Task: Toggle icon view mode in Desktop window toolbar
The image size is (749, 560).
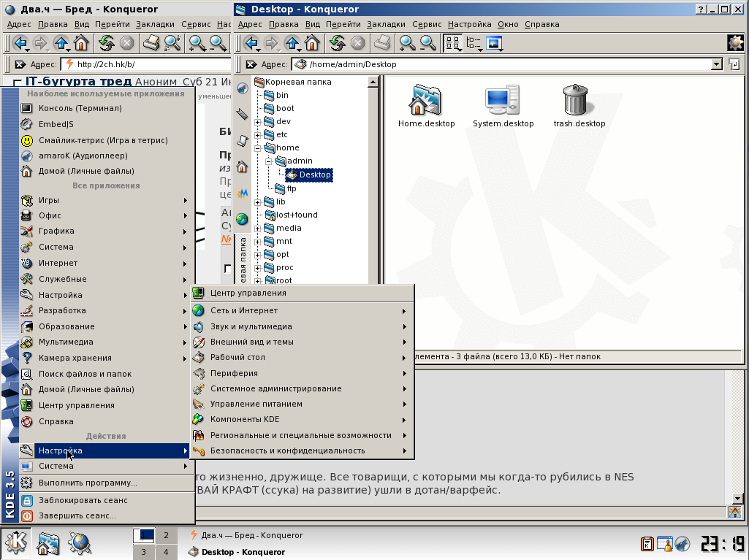Action: tap(453, 44)
